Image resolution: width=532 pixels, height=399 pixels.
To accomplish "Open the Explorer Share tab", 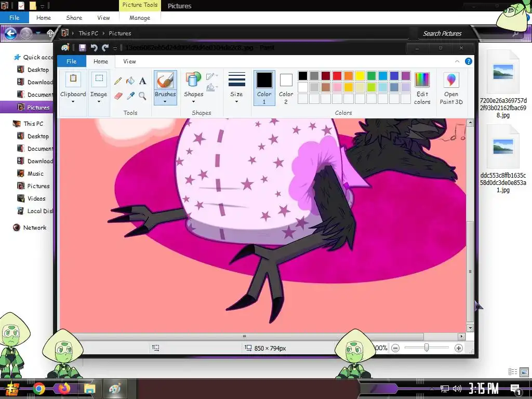I will [74, 18].
